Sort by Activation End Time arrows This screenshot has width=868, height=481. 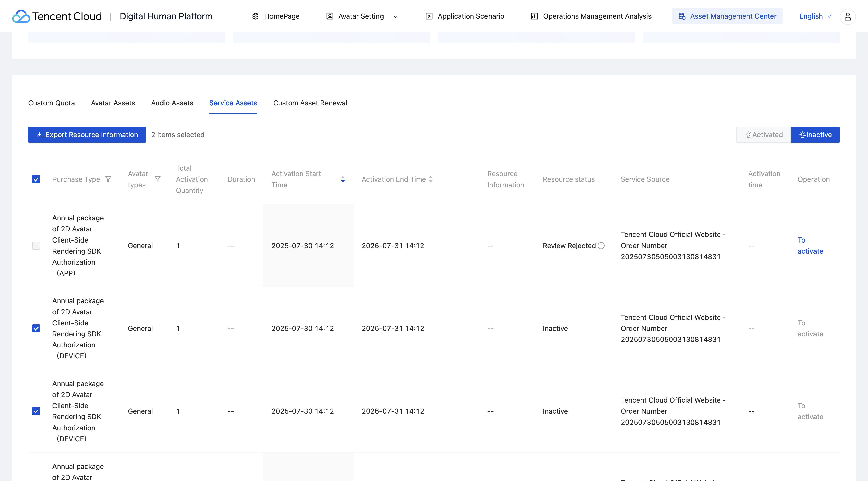431,179
